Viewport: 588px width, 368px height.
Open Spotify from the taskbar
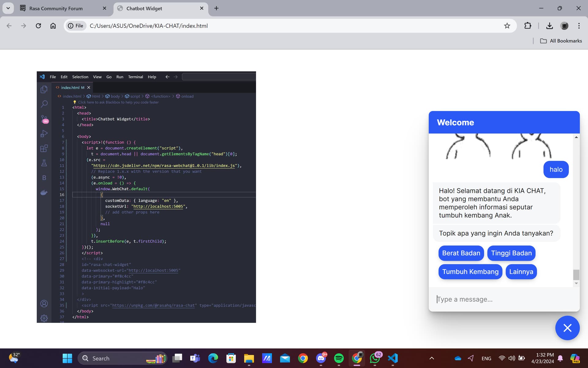point(339,358)
